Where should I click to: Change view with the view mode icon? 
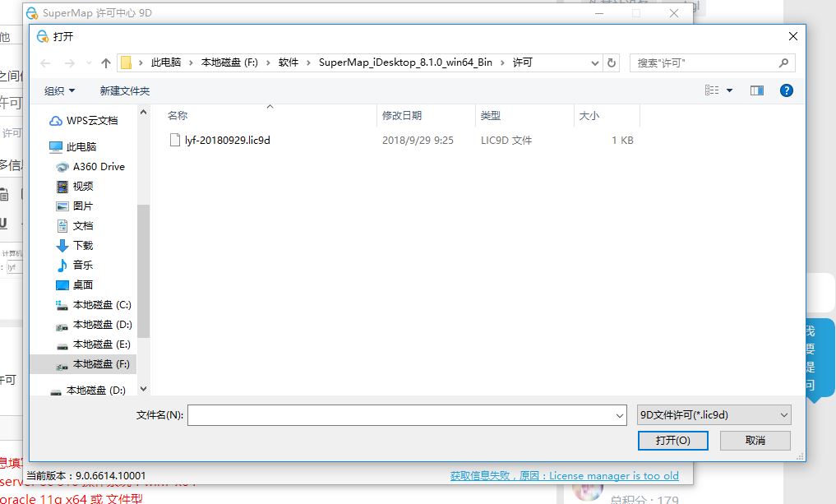(712, 90)
